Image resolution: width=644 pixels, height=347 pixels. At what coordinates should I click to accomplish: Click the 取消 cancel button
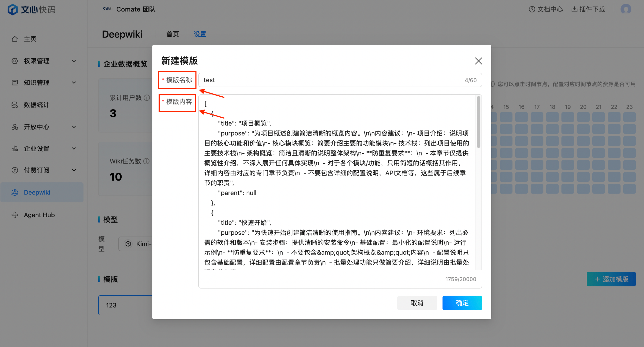[x=417, y=303]
